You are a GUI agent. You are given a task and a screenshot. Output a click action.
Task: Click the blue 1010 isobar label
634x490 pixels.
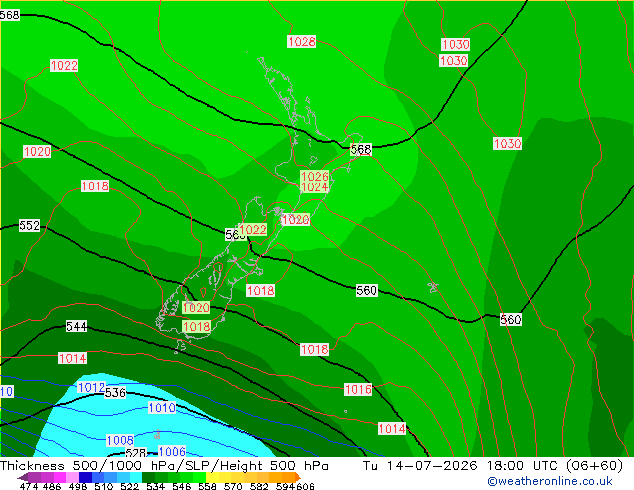tap(162, 407)
